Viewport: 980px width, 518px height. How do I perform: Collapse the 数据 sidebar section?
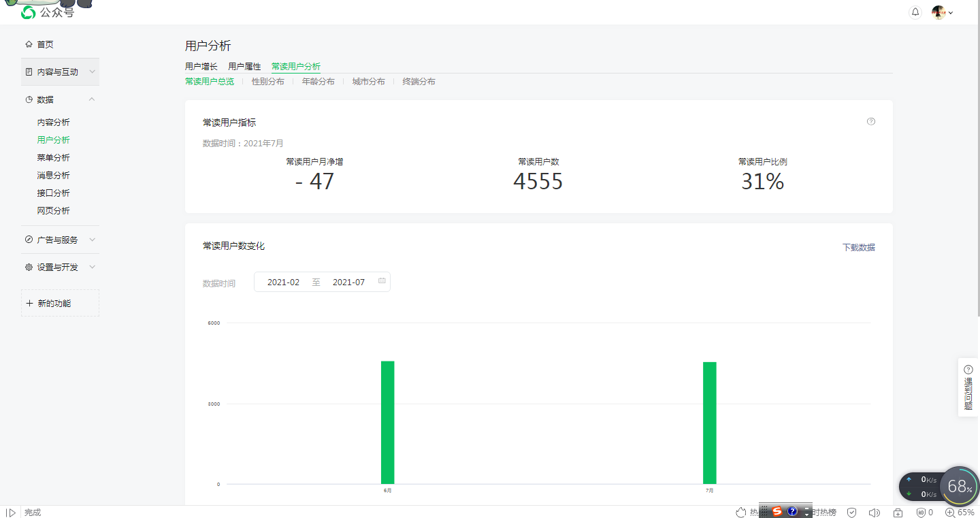(x=60, y=99)
